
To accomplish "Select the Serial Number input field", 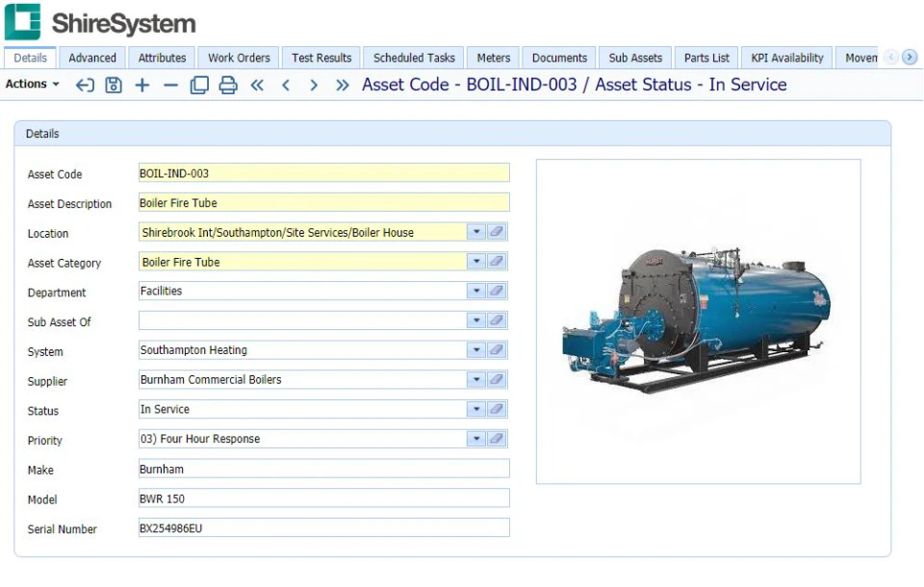I will click(x=322, y=527).
